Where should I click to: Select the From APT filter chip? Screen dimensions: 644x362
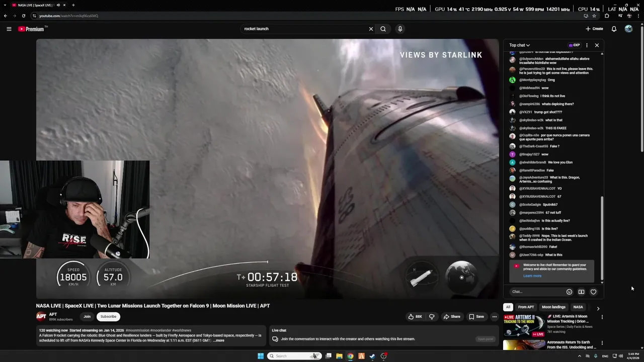tap(526, 307)
